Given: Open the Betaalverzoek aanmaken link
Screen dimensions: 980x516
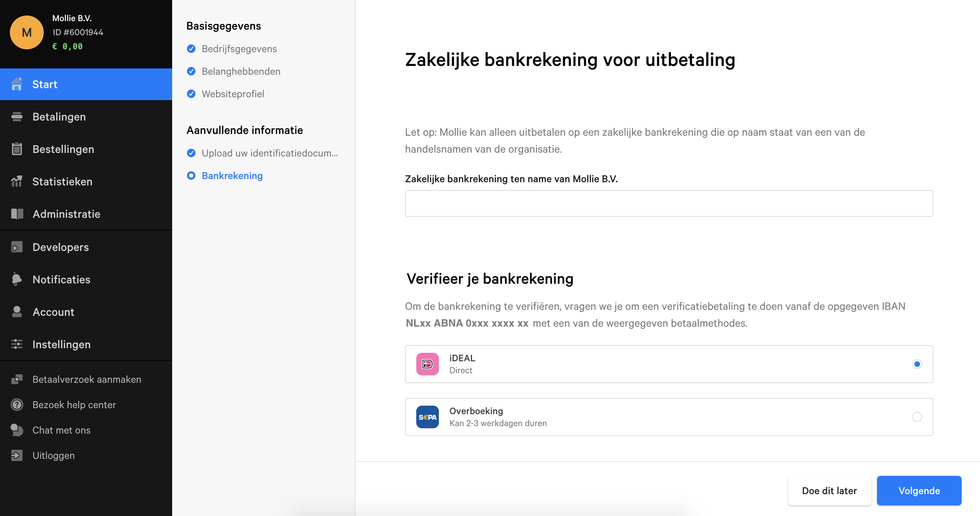Looking at the screenshot, I should (86, 379).
